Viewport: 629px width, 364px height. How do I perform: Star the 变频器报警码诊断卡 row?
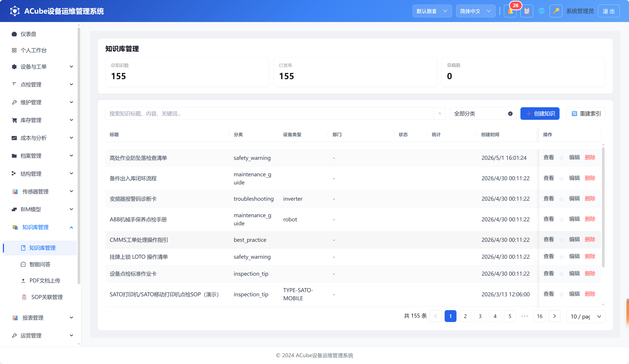(561, 199)
